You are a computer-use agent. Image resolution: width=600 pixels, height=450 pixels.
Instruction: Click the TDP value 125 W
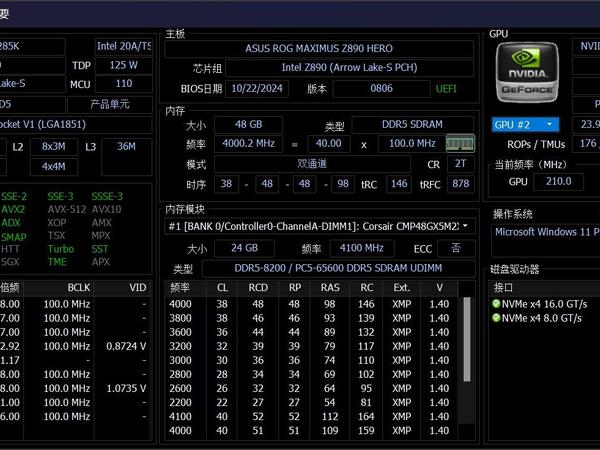(x=124, y=65)
